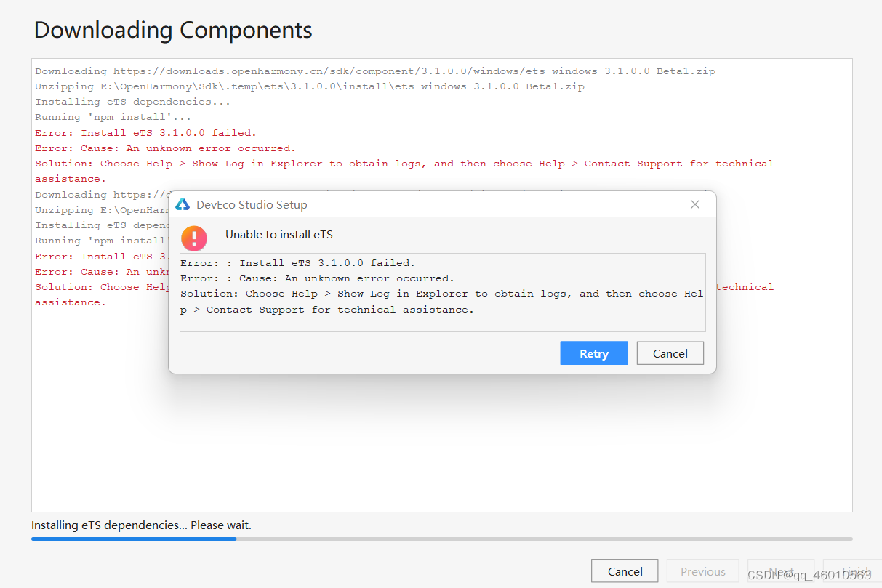Click the first red 'Error: Install eTS 3.1.0.0 failed.' line
Image resolution: width=882 pixels, height=588 pixels.
coord(145,133)
